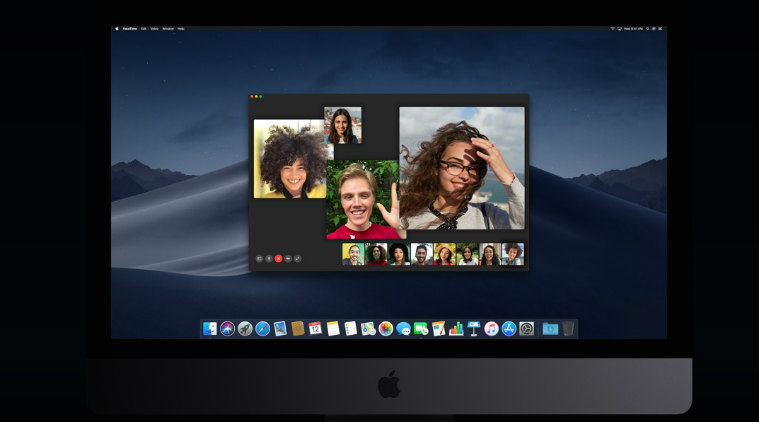Open iTunes from the Dock
Screen dimensions: 759x422
(491, 328)
